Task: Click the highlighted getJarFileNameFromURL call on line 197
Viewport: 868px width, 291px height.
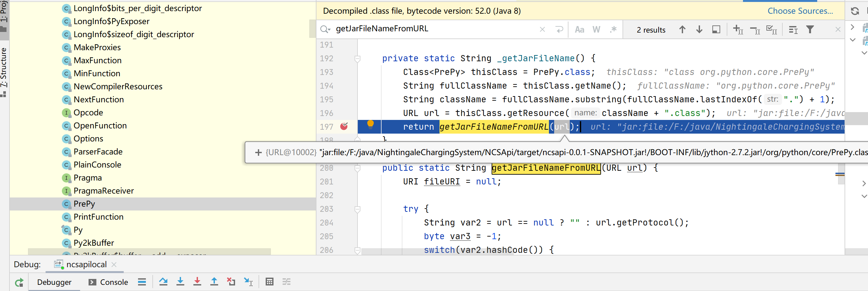Action: [494, 127]
